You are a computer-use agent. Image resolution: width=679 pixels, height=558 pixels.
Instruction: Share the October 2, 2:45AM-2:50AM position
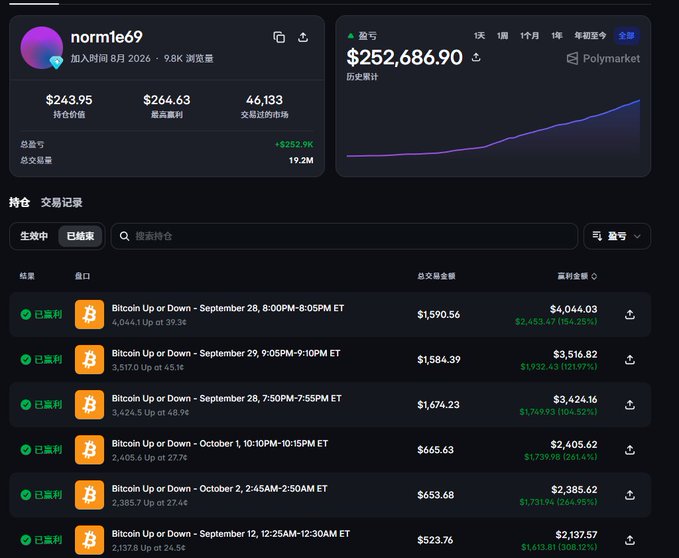[x=630, y=495]
